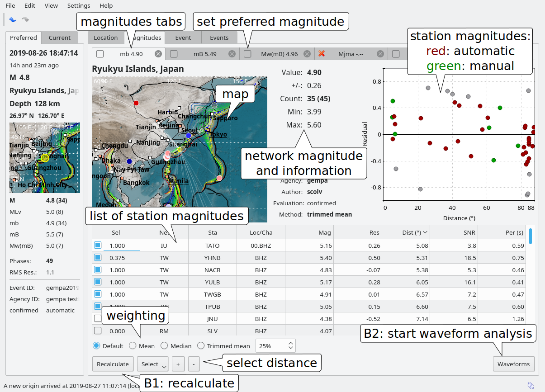545x392 pixels.
Task: Click the small map in Preferred panel
Action: [x=45, y=158]
